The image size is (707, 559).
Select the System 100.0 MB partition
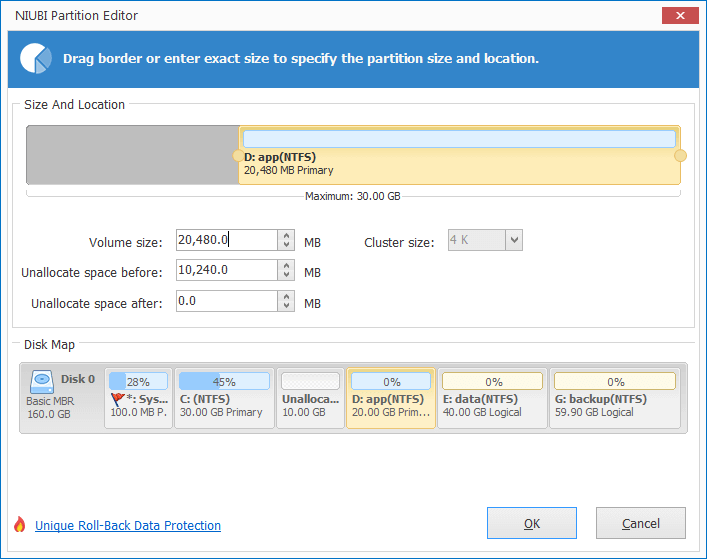(x=138, y=398)
